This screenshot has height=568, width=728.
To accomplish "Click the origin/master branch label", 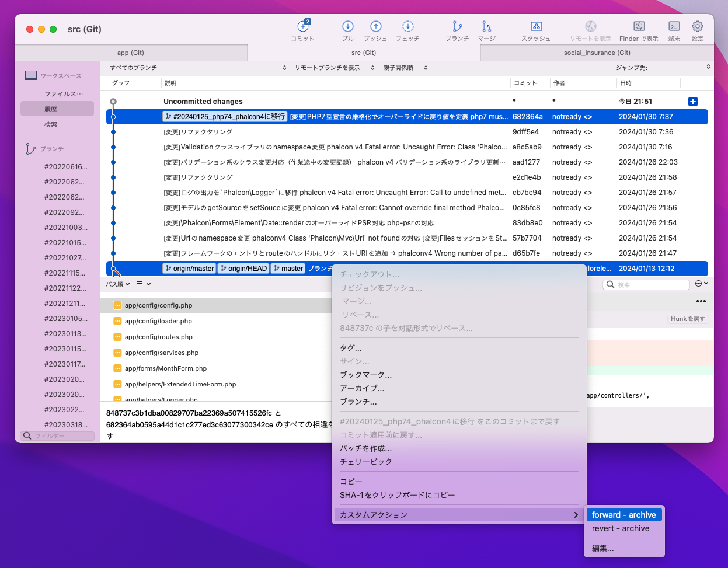I will tap(189, 269).
